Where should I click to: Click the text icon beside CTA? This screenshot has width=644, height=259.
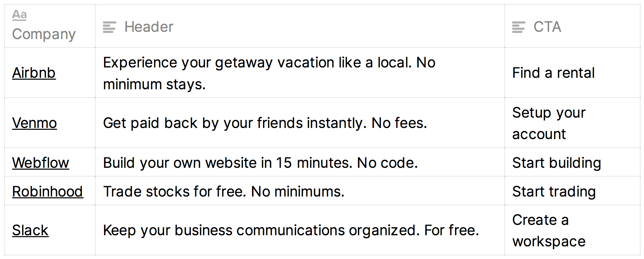tap(519, 27)
